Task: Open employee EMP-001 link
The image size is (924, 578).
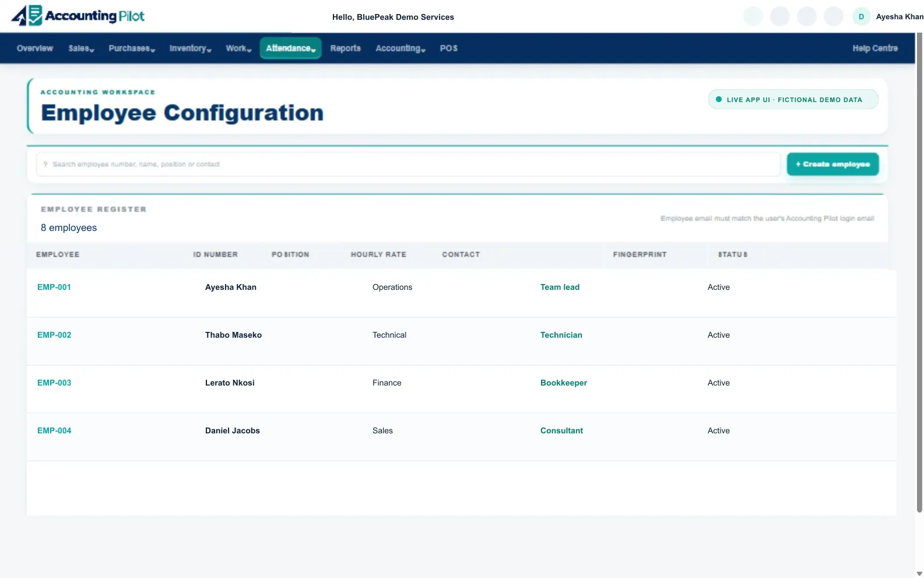Action: [x=54, y=287]
